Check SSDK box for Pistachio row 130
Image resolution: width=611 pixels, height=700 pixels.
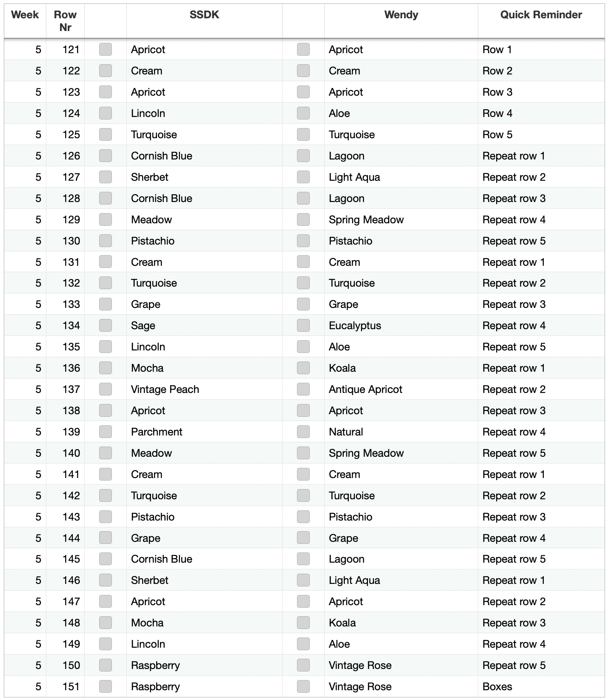click(106, 241)
